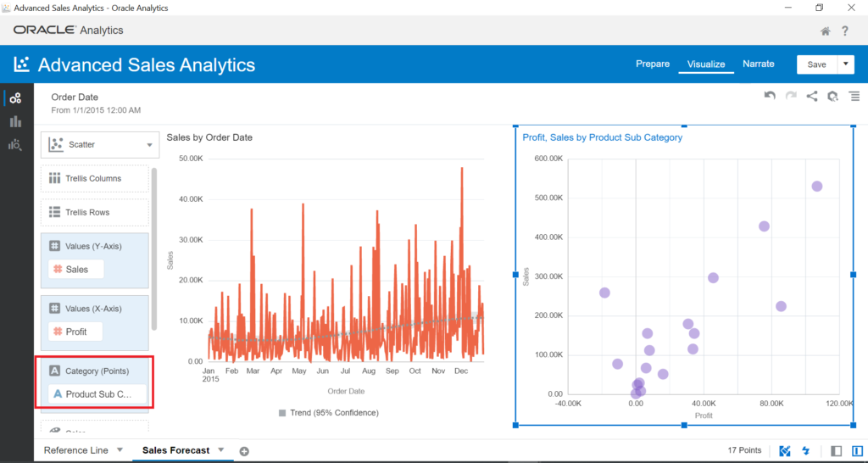Screen dimensions: 868x463
Task: Select the Product Sub Category pill
Action: pyautogui.click(x=97, y=394)
